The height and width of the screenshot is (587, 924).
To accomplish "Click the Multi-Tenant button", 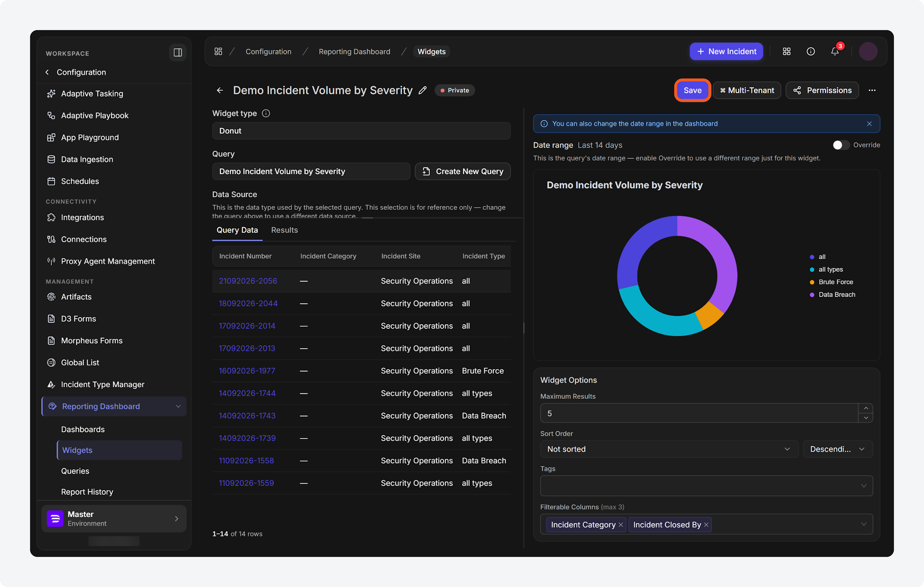I will 747,90.
